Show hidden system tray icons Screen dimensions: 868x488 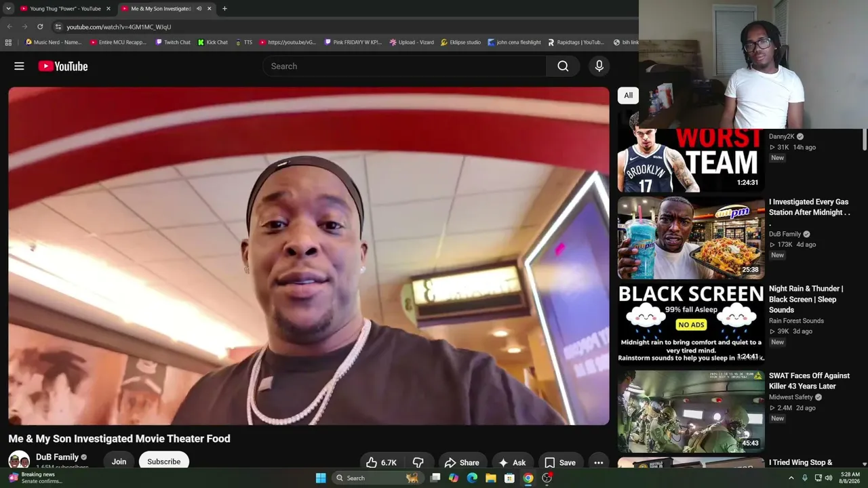(791, 478)
